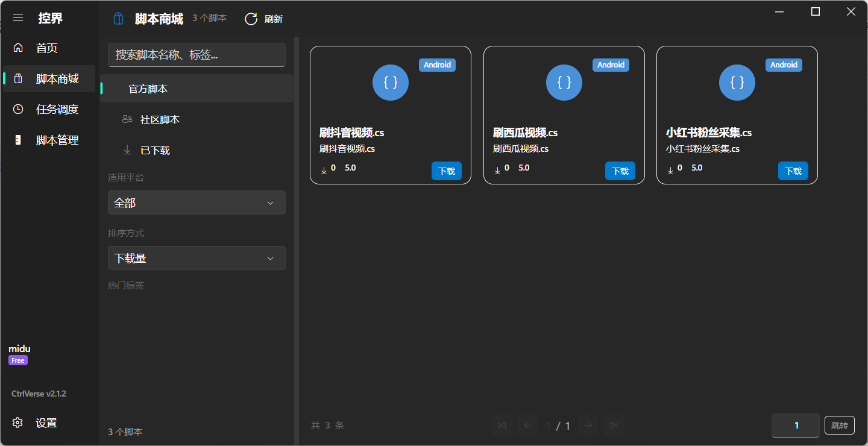Screen dimensions: 868x446
Task: Click the home icon in sidebar
Action: coord(18,48)
